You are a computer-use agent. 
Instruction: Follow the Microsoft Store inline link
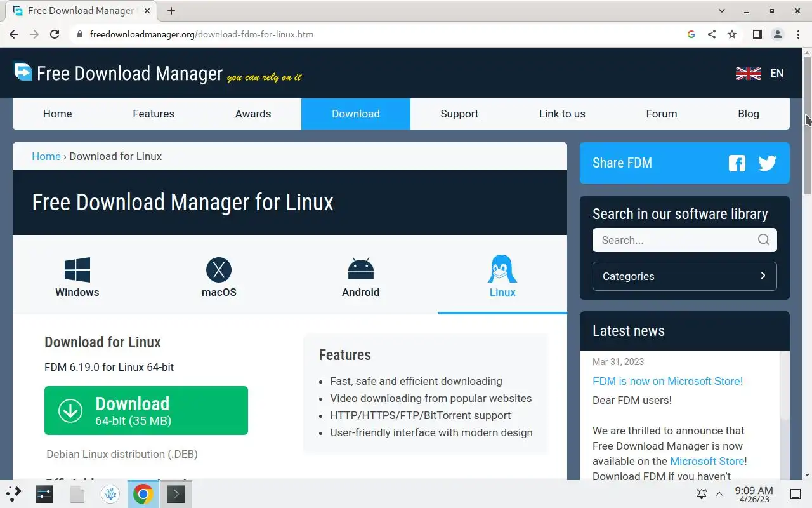[x=707, y=461]
